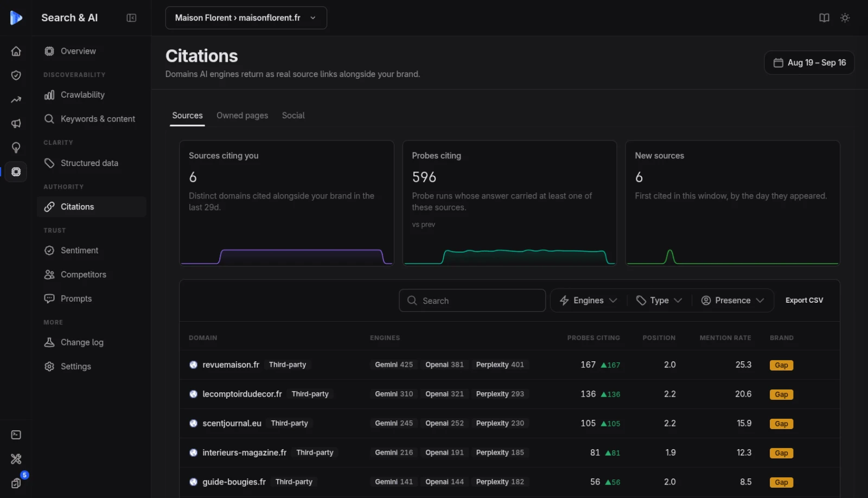The height and width of the screenshot is (498, 868).
Task: Click the Gap badge for revuemaison.fr
Action: click(781, 366)
